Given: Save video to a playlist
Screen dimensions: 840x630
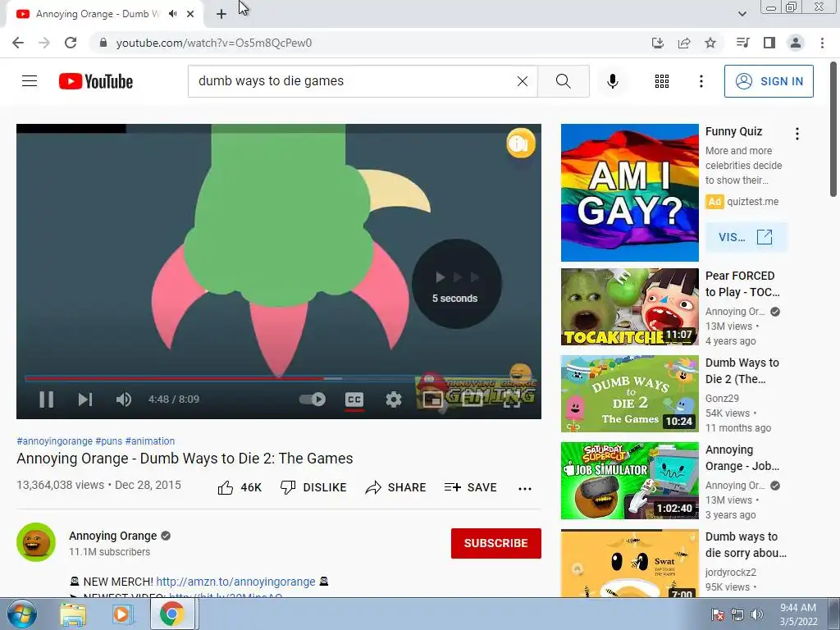Looking at the screenshot, I should coord(470,487).
